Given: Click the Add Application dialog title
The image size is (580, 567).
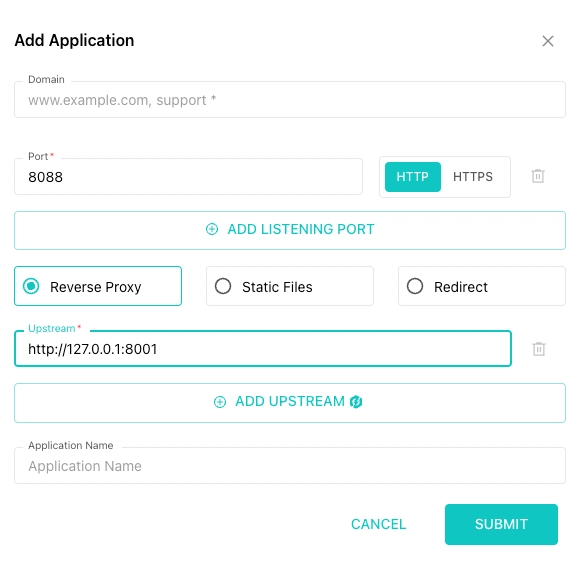Looking at the screenshot, I should tap(74, 40).
